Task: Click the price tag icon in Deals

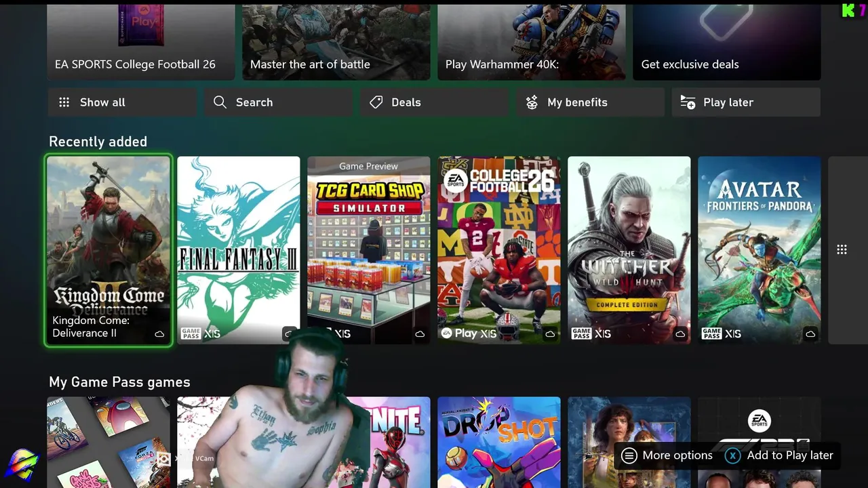Action: pos(376,102)
